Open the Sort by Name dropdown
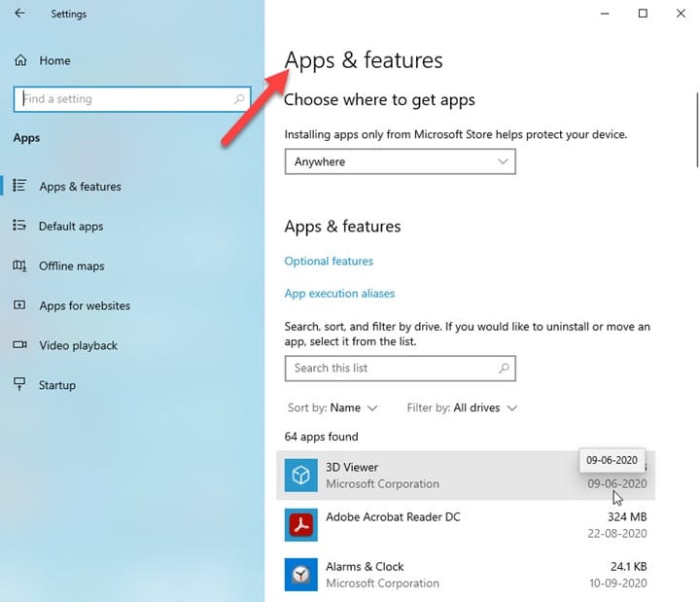700x602 pixels. [x=333, y=407]
